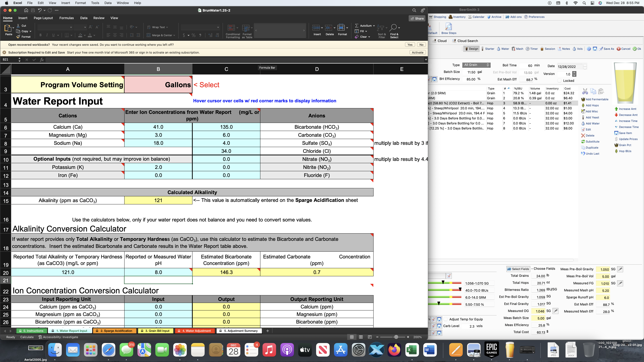Click Save As in BeerSmith
The width and height of the screenshot is (644, 362).
click(606, 49)
